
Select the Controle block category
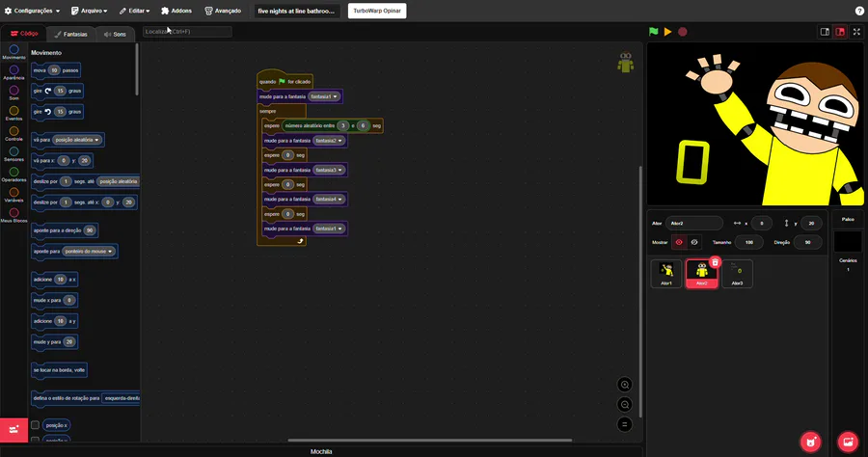tap(14, 134)
